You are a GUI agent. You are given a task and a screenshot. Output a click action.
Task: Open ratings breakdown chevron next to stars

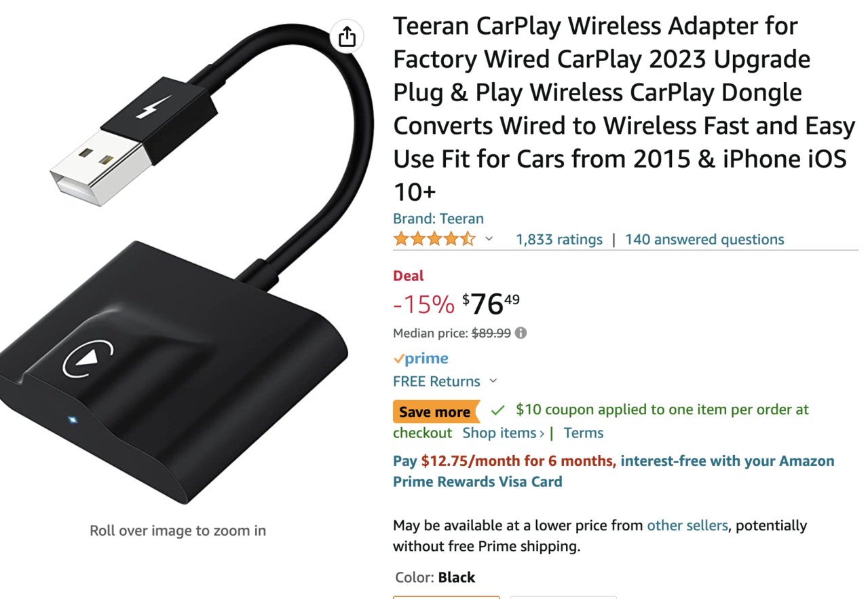click(x=489, y=239)
